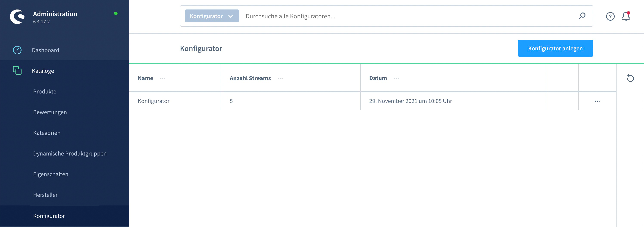Screen dimensions: 644x227
Task: Open Dynamische Produktgruppen
Action: [x=70, y=153]
